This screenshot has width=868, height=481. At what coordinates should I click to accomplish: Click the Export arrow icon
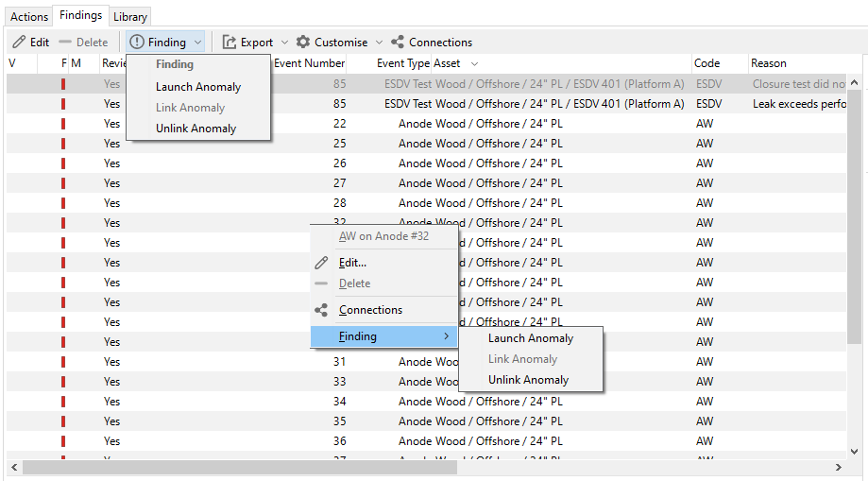(230, 43)
